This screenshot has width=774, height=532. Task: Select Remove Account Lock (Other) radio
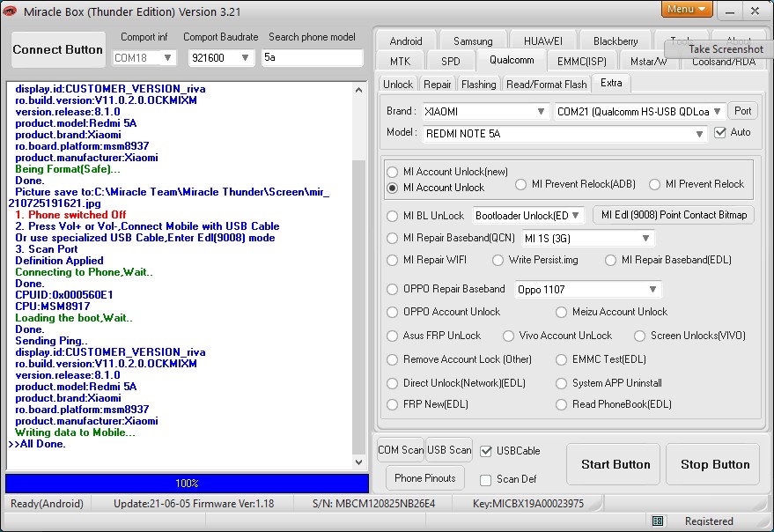click(392, 359)
